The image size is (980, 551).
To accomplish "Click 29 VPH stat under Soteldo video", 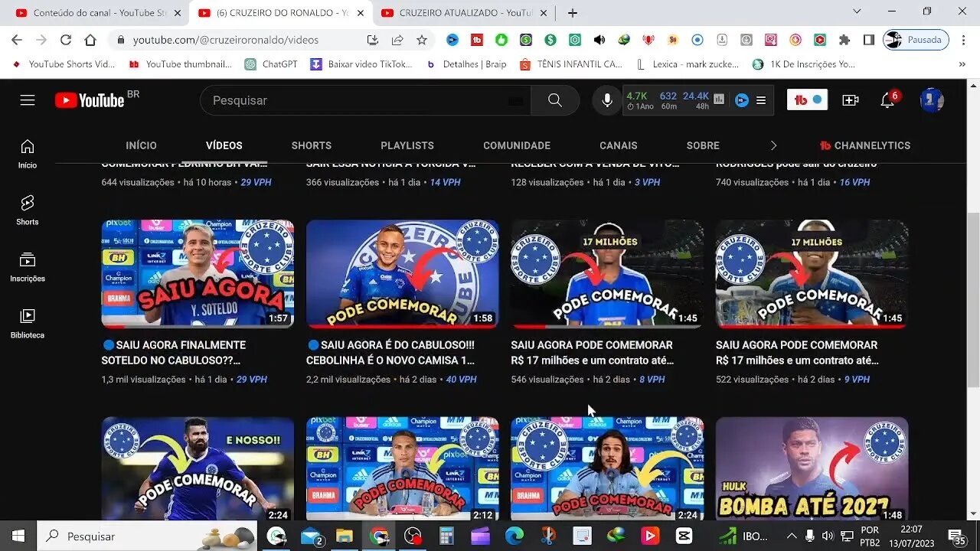I will [x=252, y=380].
